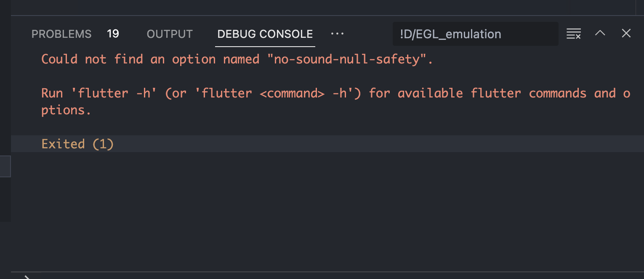The image size is (644, 279).
Task: Collapse the bottom panel with the chevron
Action: (x=600, y=33)
